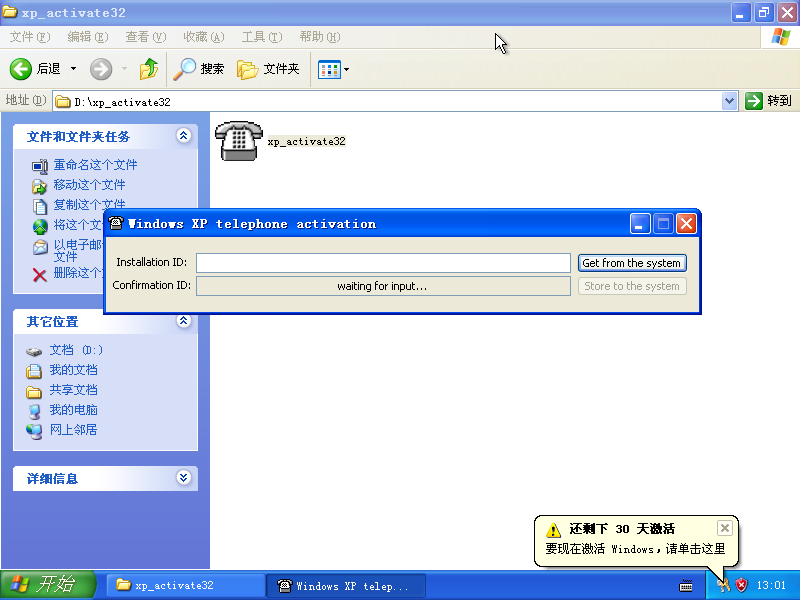The width and height of the screenshot is (800, 600).
Task: Click the Windows activation key icon in the tray
Action: 722,585
